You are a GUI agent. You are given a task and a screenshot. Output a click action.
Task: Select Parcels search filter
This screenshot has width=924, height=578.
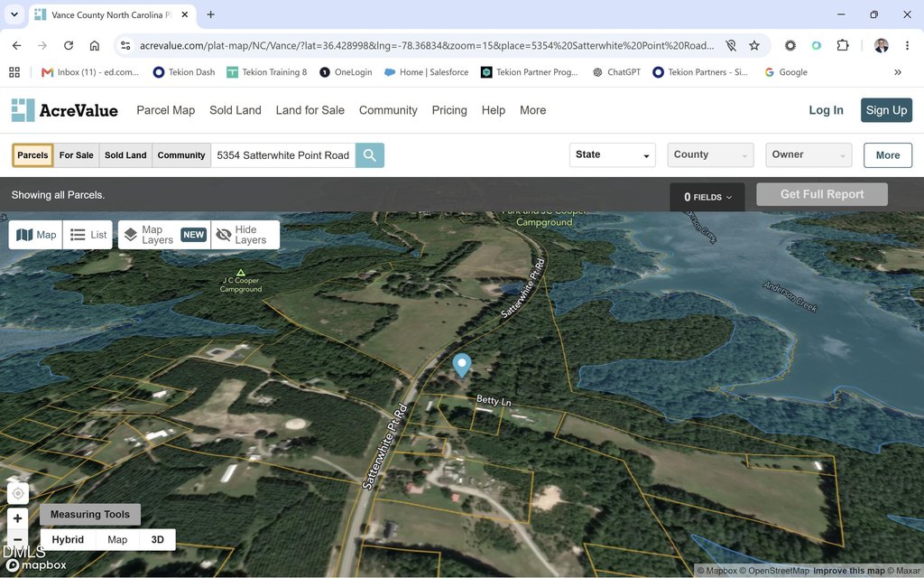click(x=32, y=155)
